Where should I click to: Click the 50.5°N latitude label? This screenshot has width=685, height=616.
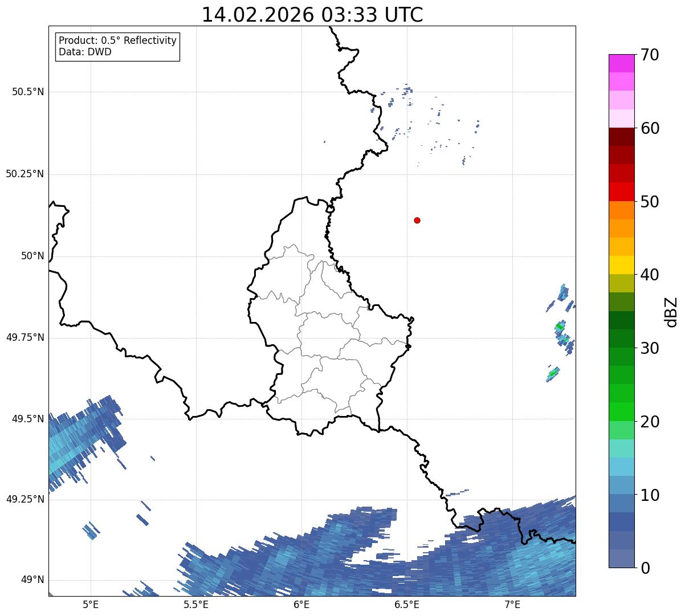[x=27, y=92]
